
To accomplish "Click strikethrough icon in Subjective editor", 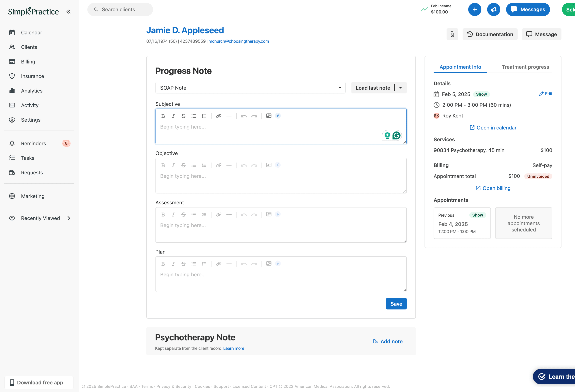I will pos(183,116).
